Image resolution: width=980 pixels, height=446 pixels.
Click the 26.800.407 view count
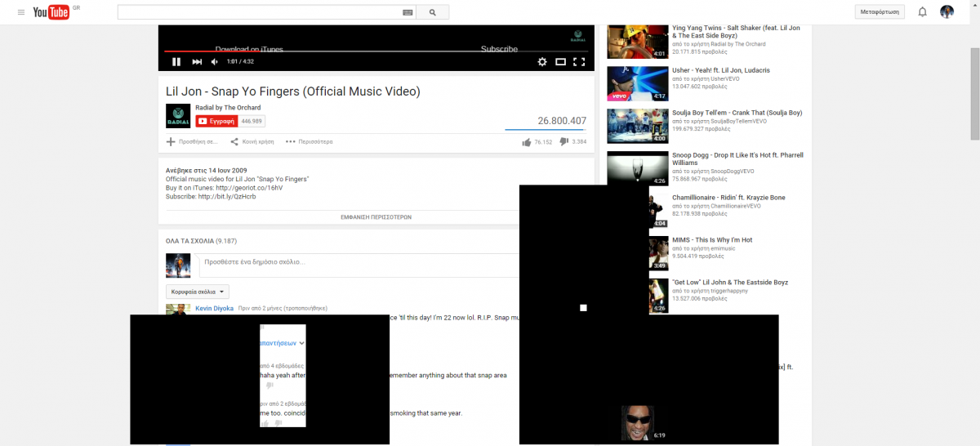pyautogui.click(x=562, y=121)
